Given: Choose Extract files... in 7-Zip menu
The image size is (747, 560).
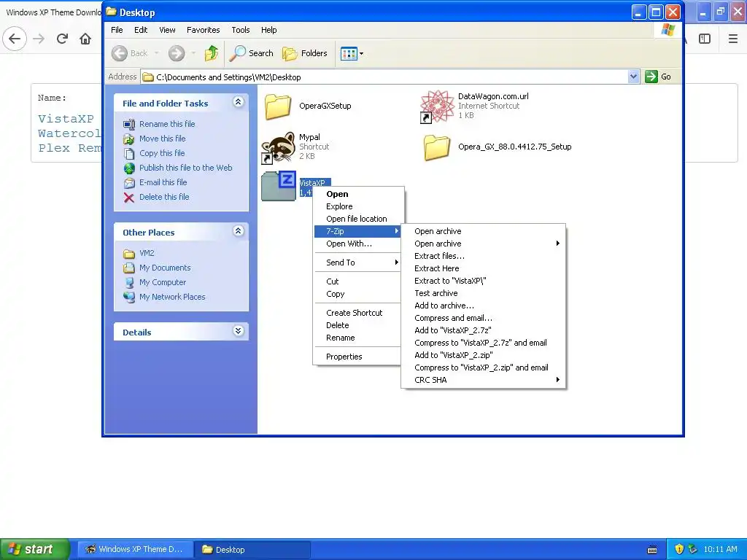Looking at the screenshot, I should [483, 256].
